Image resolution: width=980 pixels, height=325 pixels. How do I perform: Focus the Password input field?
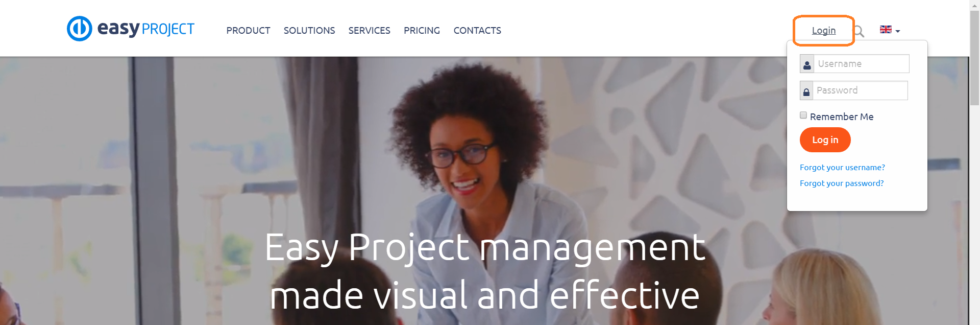coord(860,90)
